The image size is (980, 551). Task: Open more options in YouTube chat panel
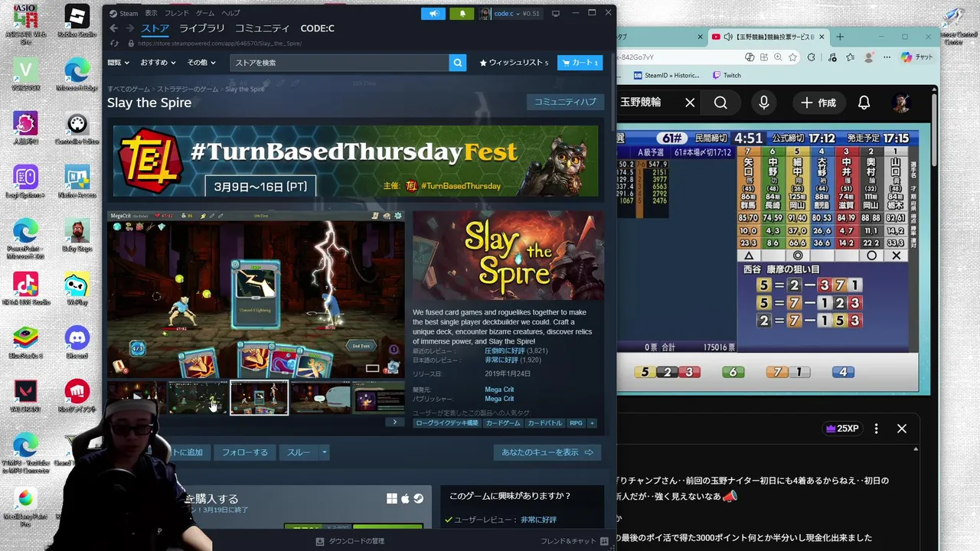(877, 429)
